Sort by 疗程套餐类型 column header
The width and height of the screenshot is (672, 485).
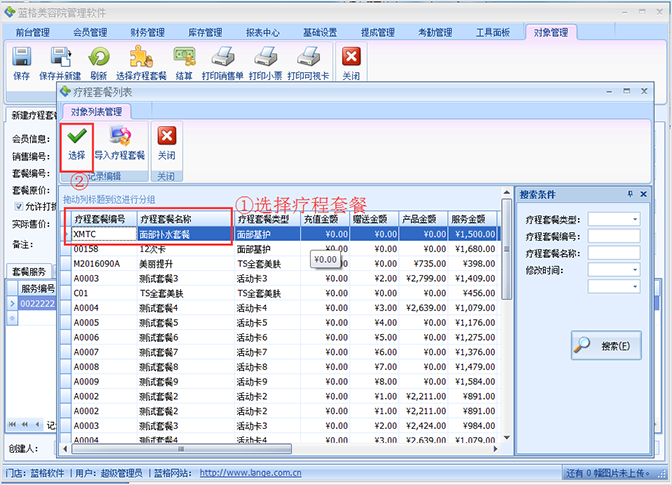pyautogui.click(x=267, y=219)
